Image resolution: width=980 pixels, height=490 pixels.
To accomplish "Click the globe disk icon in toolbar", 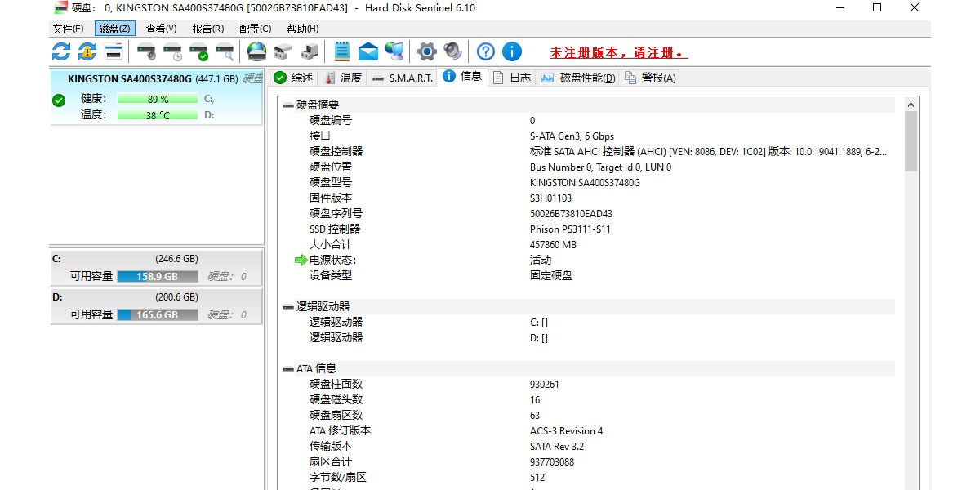I will click(x=257, y=52).
